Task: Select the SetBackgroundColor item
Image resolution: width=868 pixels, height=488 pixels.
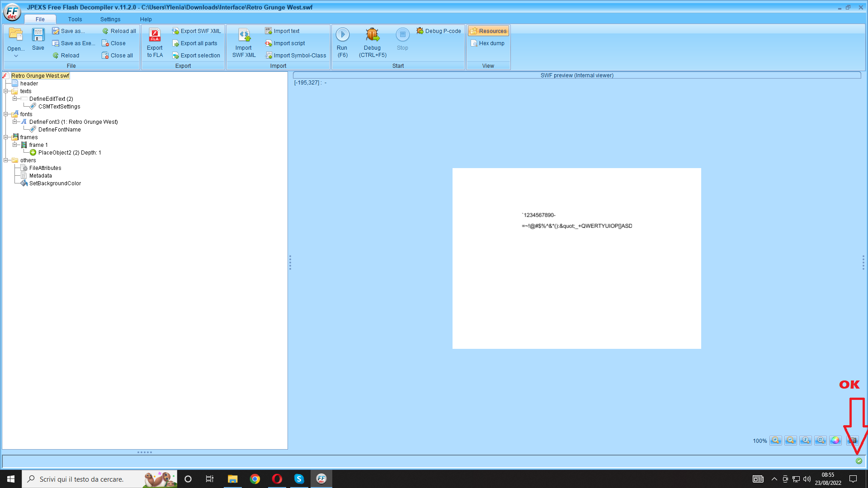Action: click(x=55, y=183)
